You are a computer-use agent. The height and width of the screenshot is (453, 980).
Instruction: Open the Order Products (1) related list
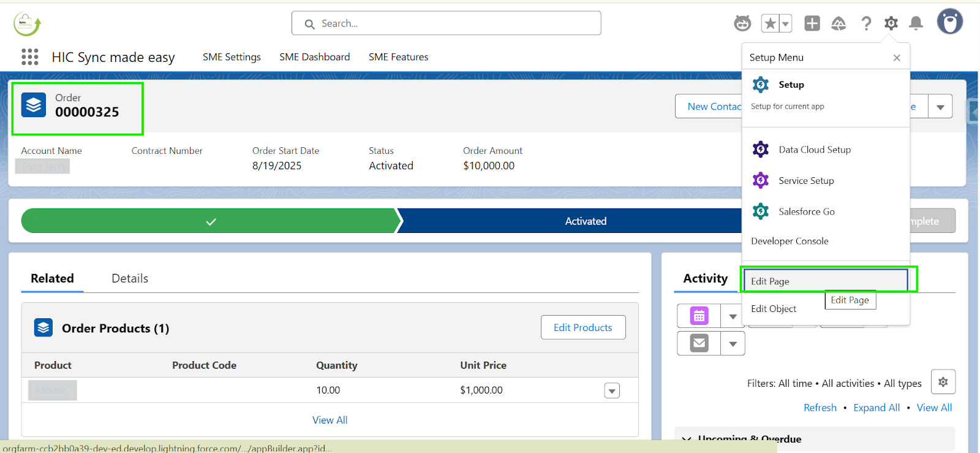click(x=116, y=329)
